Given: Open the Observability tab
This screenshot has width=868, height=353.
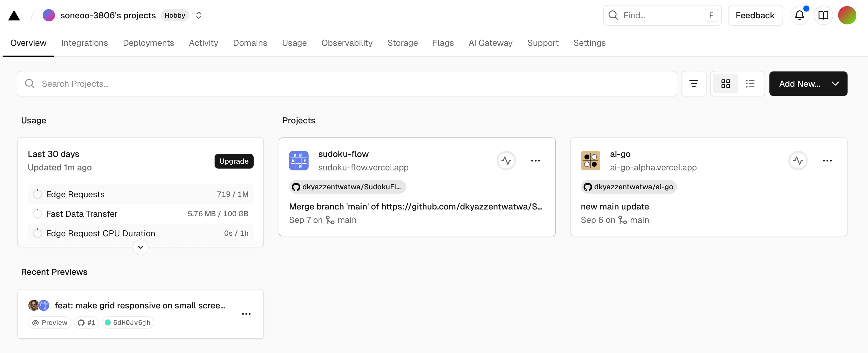Looking at the screenshot, I should click(x=347, y=43).
